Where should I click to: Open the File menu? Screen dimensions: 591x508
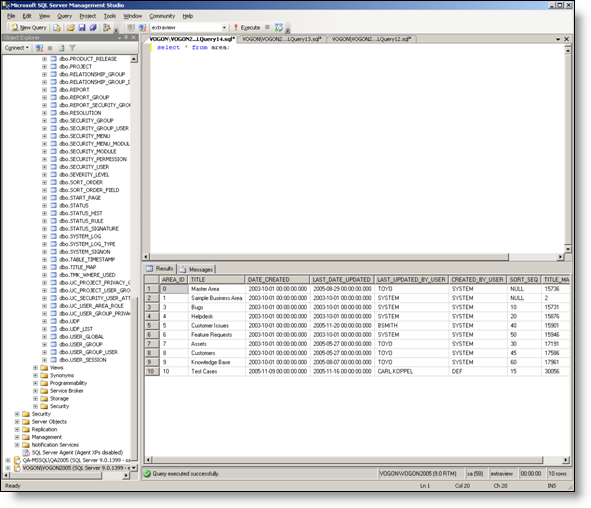click(x=11, y=16)
